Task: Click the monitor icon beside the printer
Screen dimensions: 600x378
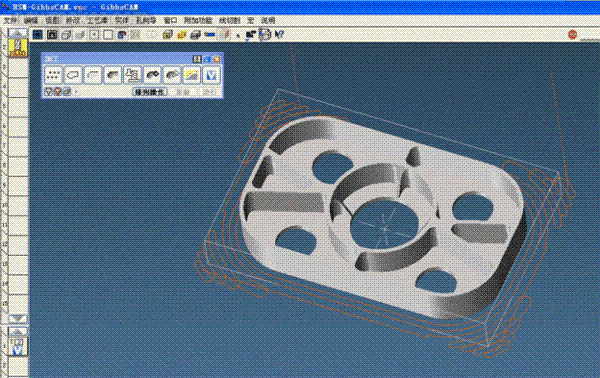Action: [x=251, y=35]
